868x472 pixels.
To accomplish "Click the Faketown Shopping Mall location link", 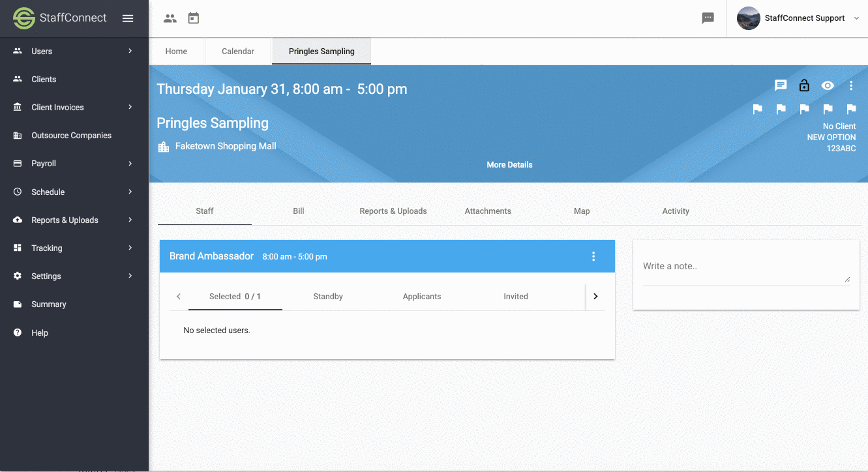I will pyautogui.click(x=226, y=147).
